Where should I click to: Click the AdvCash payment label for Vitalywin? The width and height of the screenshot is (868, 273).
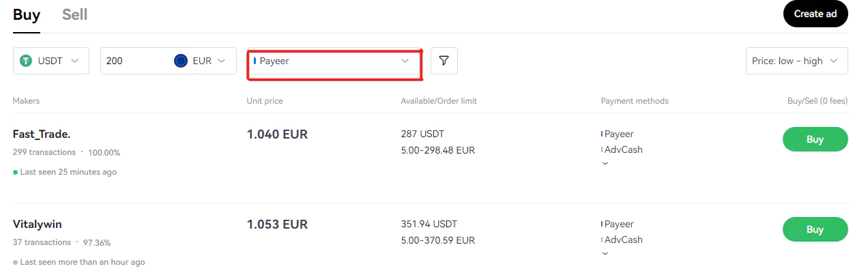[x=624, y=240]
